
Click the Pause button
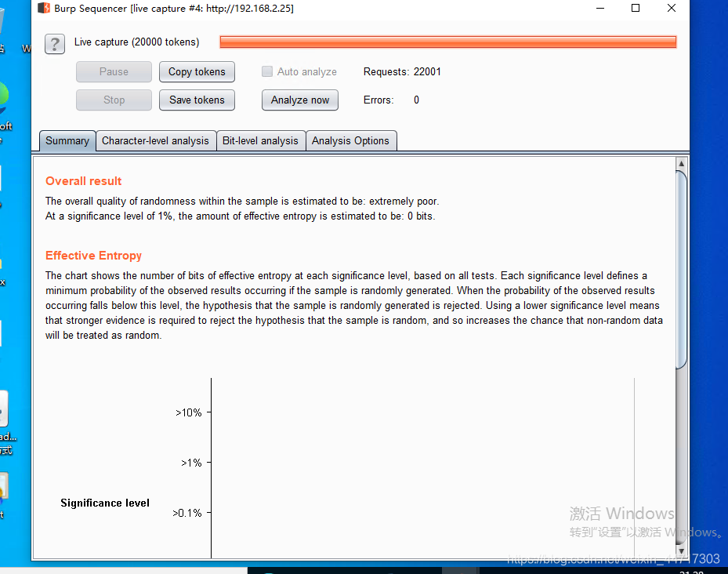114,71
